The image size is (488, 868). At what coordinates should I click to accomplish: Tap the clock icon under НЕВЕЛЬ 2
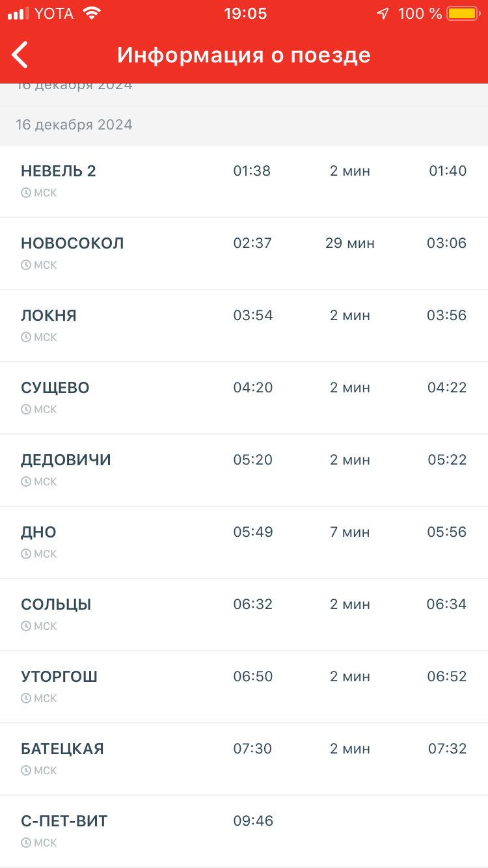(x=26, y=193)
